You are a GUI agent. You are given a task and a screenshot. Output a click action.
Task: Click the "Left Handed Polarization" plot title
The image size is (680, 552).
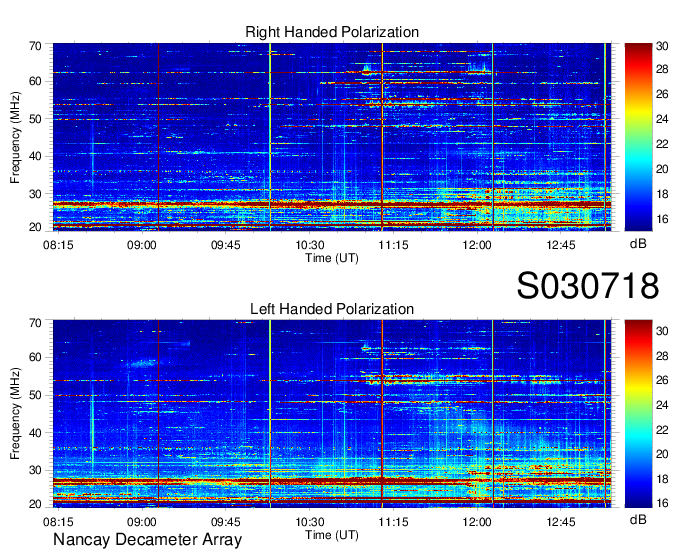point(332,309)
